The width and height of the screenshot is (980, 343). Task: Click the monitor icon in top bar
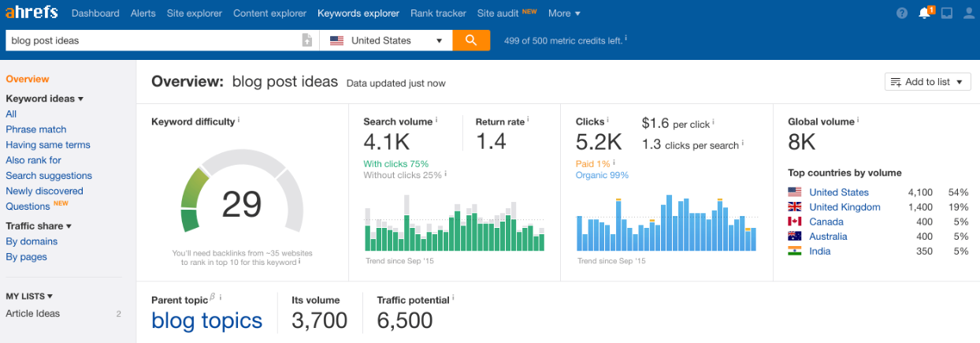pos(947,13)
